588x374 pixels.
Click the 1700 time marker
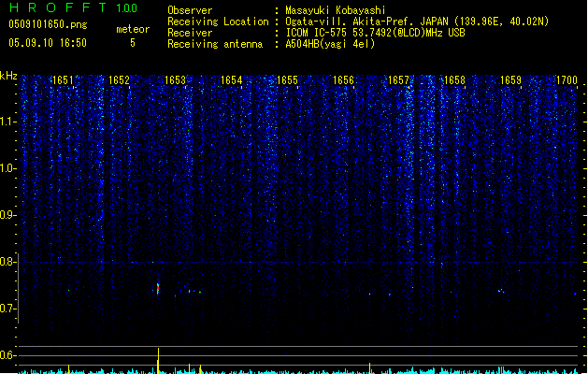566,80
